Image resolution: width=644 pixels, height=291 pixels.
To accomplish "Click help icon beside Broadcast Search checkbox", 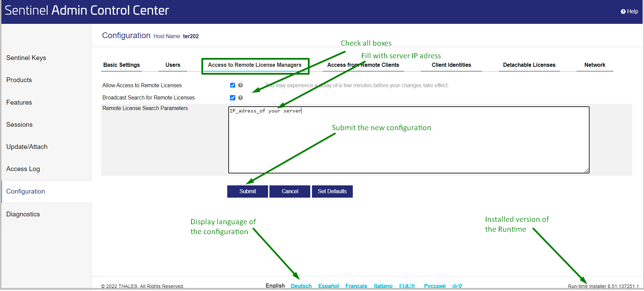I will click(241, 98).
